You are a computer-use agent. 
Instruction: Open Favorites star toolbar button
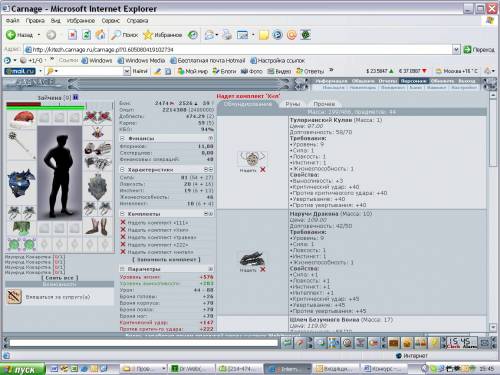click(163, 35)
